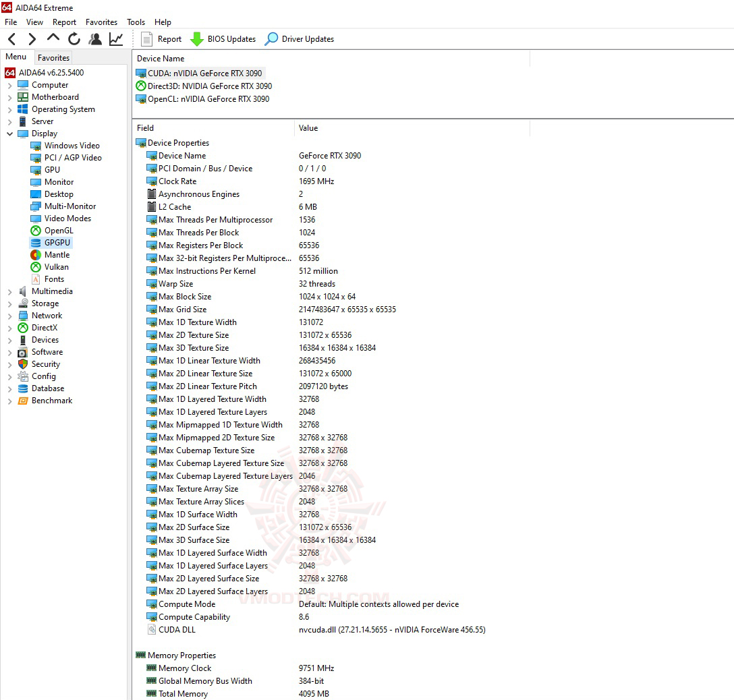Select the Compute Capability row
The image size is (734, 700).
[227, 616]
